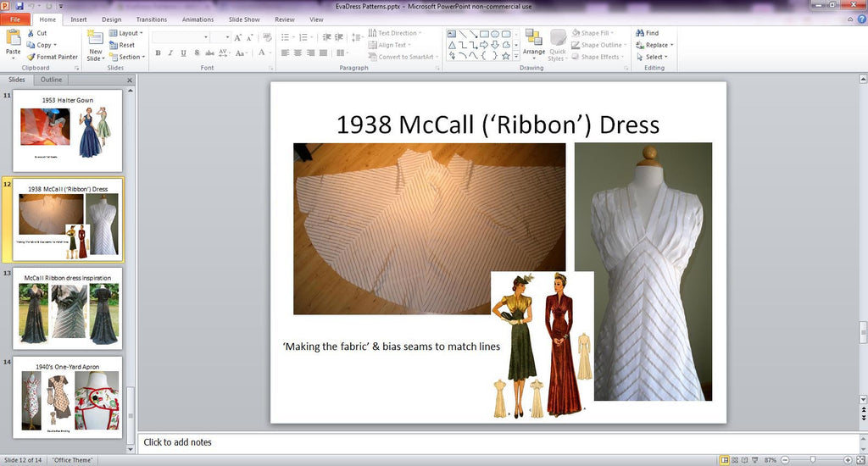Click the Find binoculars icon

(640, 33)
